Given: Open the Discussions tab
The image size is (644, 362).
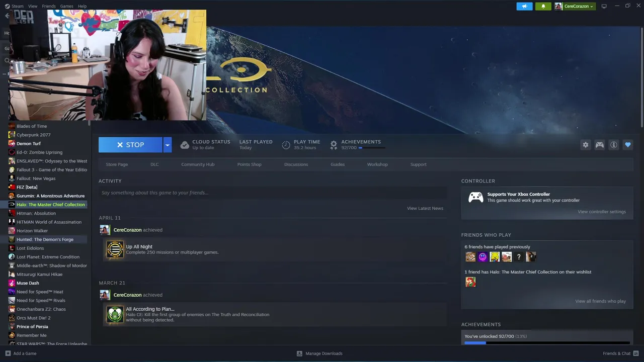Looking at the screenshot, I should coord(296,164).
